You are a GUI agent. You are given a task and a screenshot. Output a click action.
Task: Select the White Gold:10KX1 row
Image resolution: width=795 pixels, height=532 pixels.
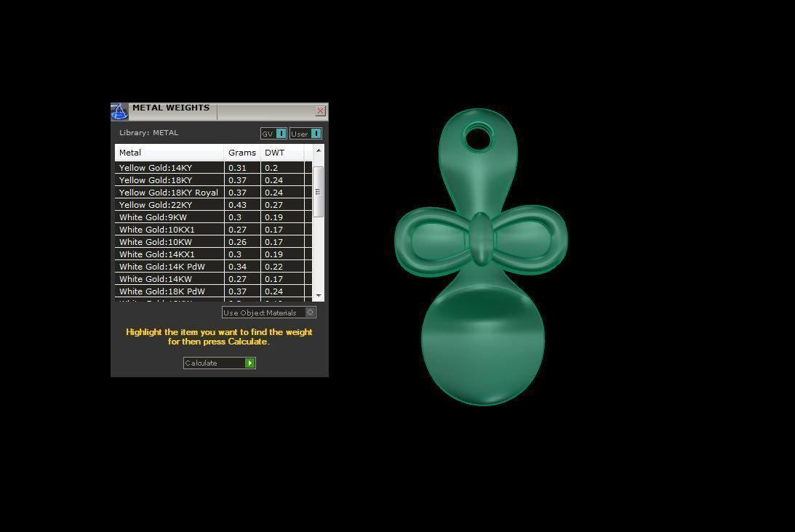coord(213,230)
